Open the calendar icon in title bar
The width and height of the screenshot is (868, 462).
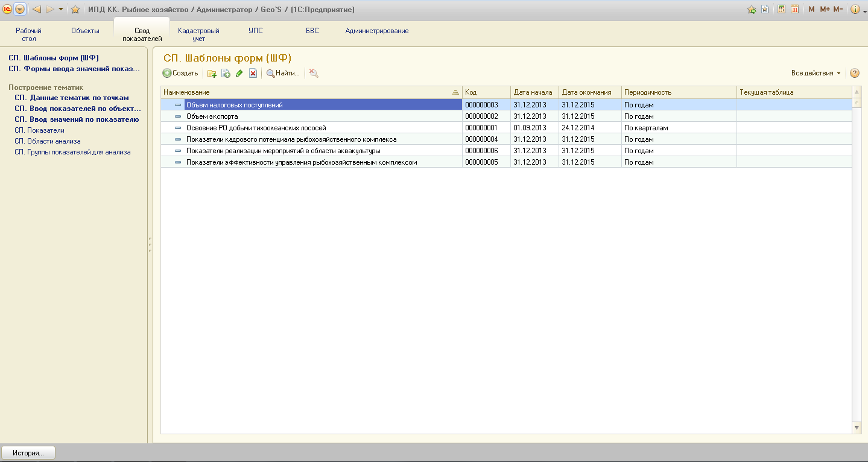coord(795,9)
